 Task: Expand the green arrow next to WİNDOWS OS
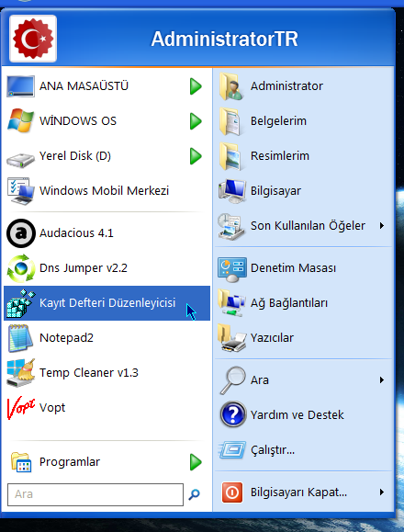(196, 121)
